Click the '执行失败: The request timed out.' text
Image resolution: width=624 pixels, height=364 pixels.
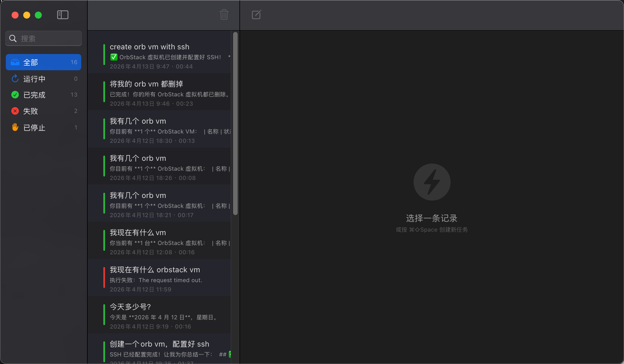pos(156,280)
